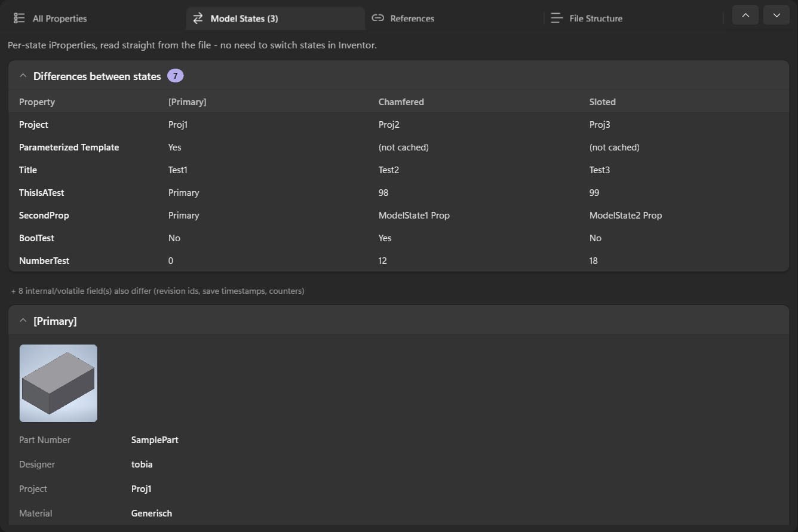Click the SamplePart part number value
The height and width of the screenshot is (532, 798).
pyautogui.click(x=155, y=440)
